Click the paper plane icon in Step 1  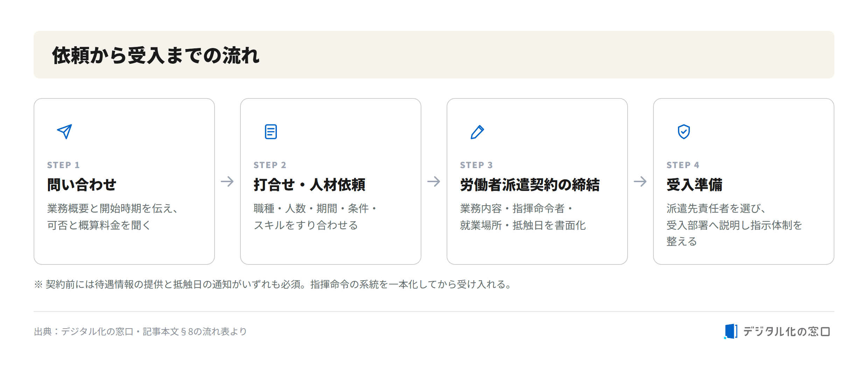(64, 132)
